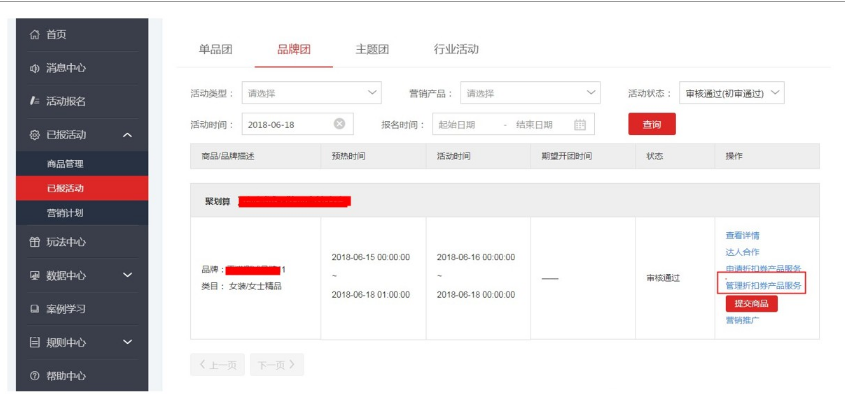Click the 下一页 pagination button
The width and height of the screenshot is (845, 396).
(x=276, y=365)
